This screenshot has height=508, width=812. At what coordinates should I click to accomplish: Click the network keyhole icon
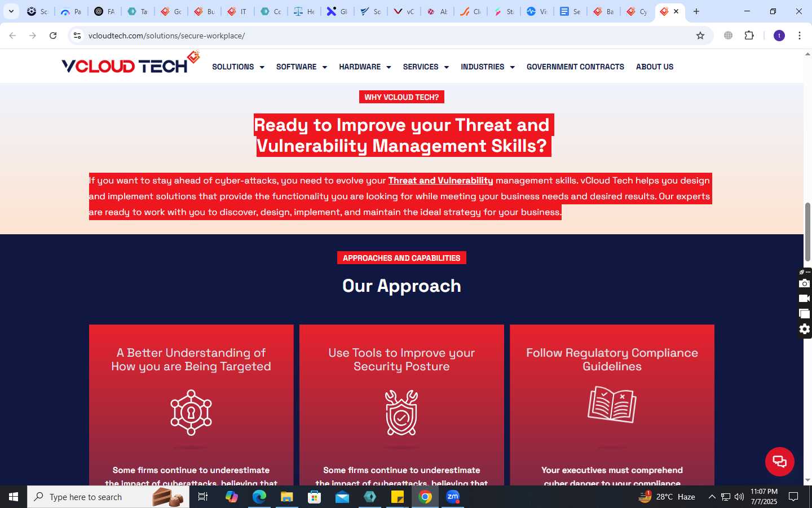[191, 413]
